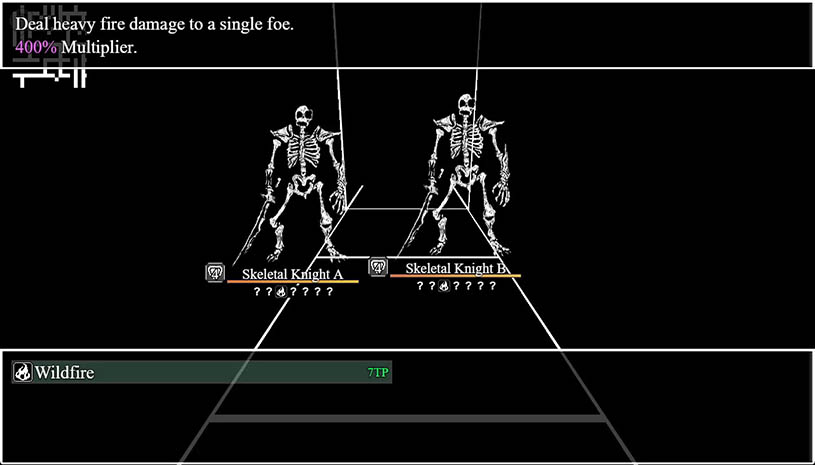The height and width of the screenshot is (465, 815).
Task: Click first unknown affinity under Skeletal Knight A
Action: 257,292
